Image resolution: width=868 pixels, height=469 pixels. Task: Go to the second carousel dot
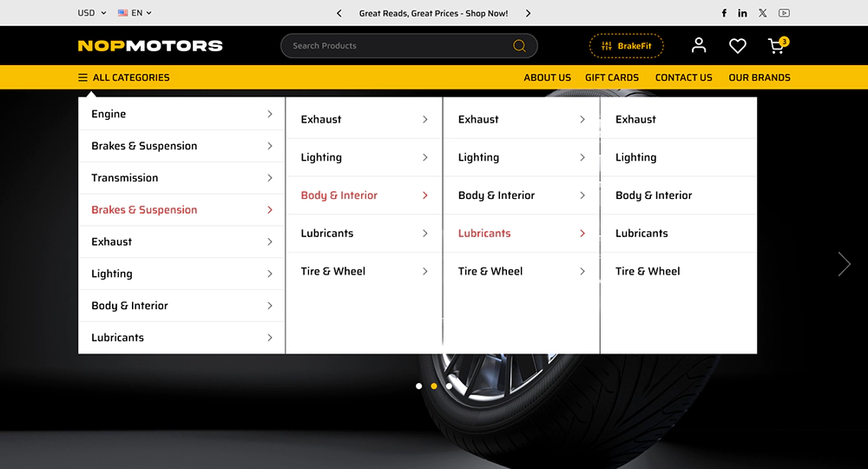[x=434, y=386]
